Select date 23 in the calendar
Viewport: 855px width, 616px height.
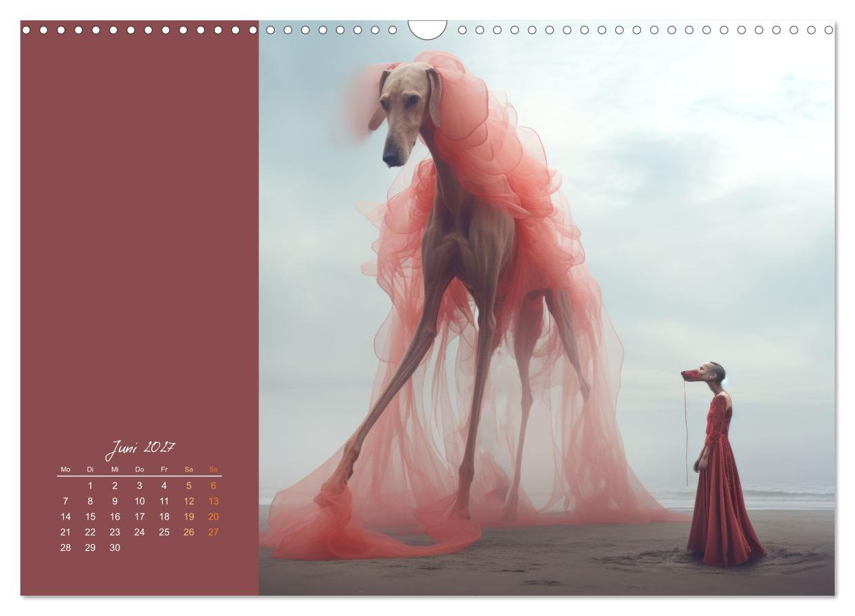coord(115,533)
